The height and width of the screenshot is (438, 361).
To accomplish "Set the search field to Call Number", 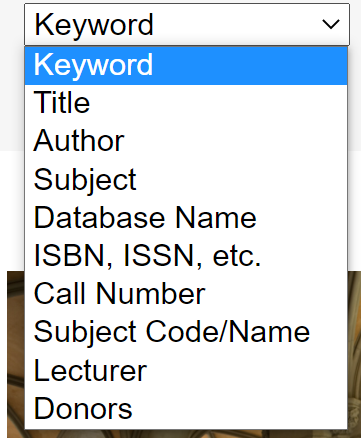I will [x=186, y=294].
